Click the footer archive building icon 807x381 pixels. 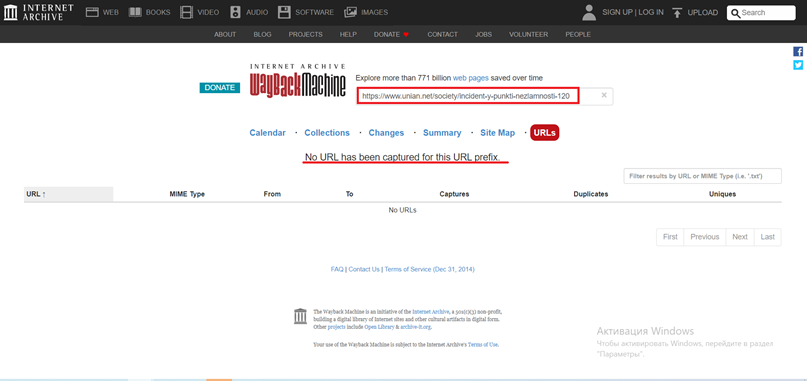301,316
